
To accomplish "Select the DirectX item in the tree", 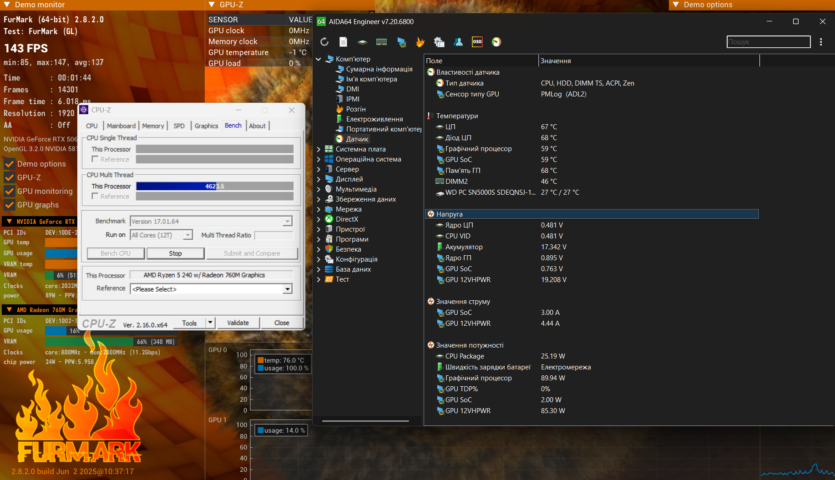I will (346, 219).
